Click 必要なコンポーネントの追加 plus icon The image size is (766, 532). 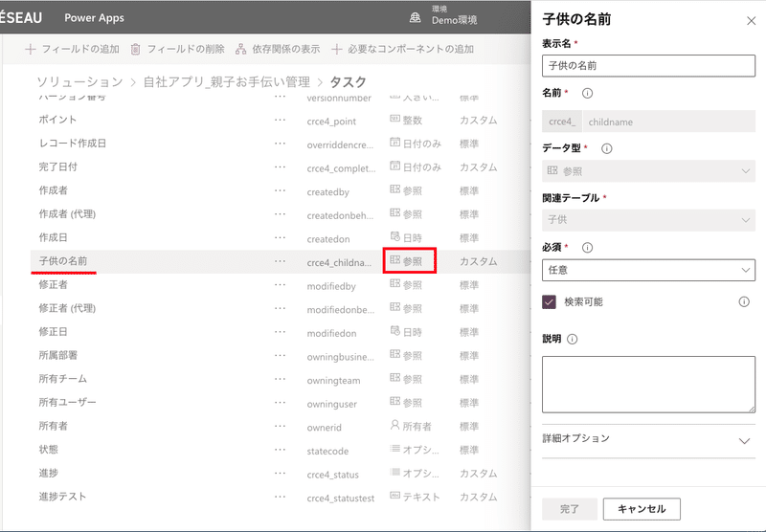click(336, 50)
